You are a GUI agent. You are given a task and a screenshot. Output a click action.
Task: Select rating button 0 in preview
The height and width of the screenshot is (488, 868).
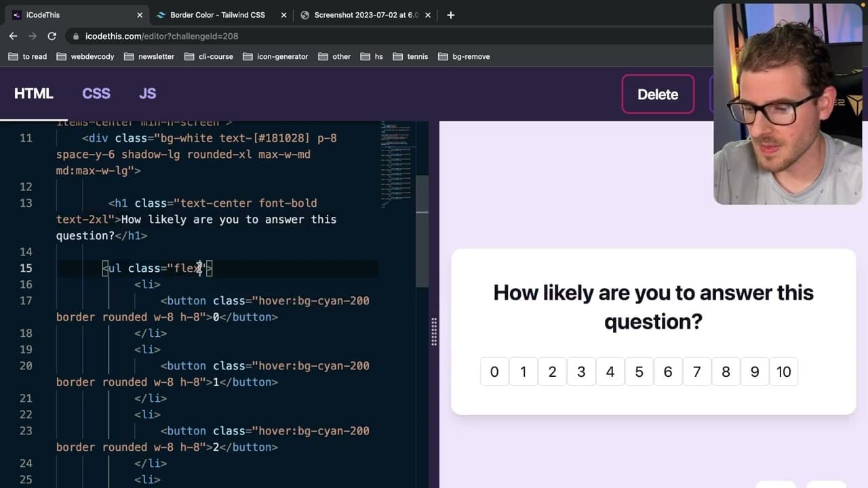494,371
